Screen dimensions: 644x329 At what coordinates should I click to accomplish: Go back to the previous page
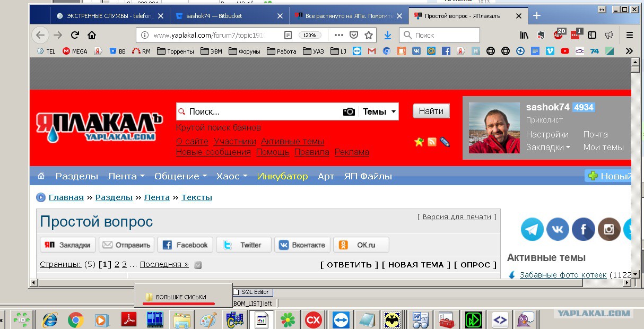[40, 35]
